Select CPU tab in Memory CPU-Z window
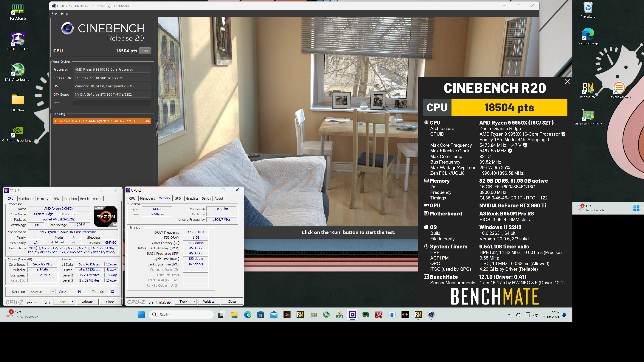The image size is (644, 362). click(132, 198)
